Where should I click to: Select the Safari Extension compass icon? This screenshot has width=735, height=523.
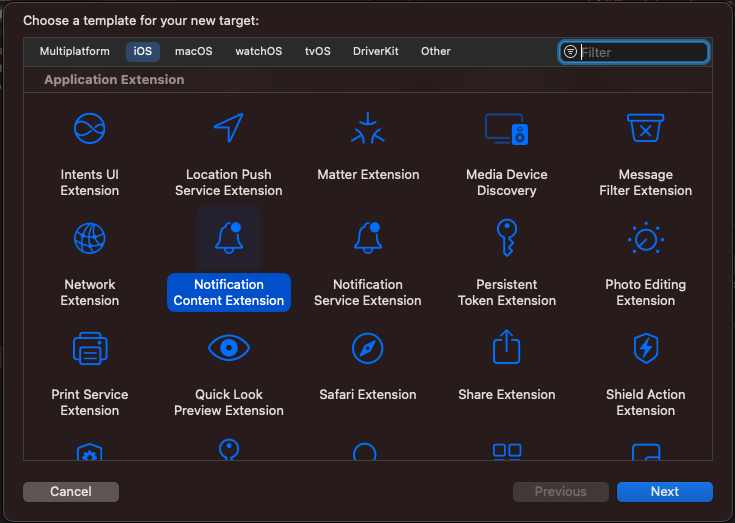click(368, 348)
